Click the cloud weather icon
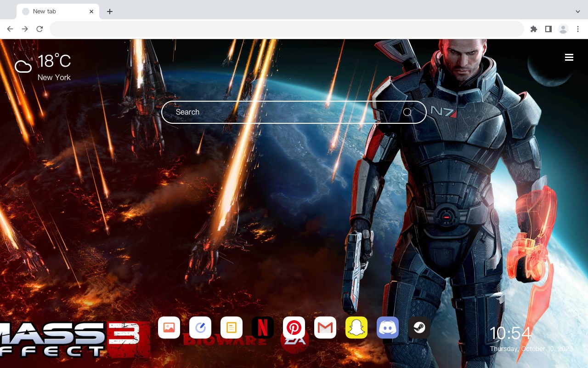The image size is (588, 368). pos(23,67)
